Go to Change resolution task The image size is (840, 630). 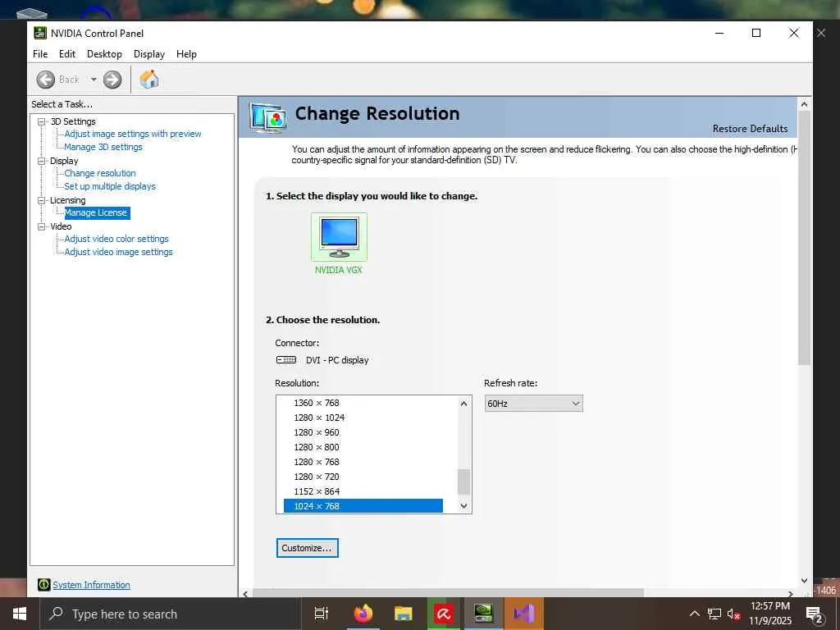pyautogui.click(x=100, y=173)
